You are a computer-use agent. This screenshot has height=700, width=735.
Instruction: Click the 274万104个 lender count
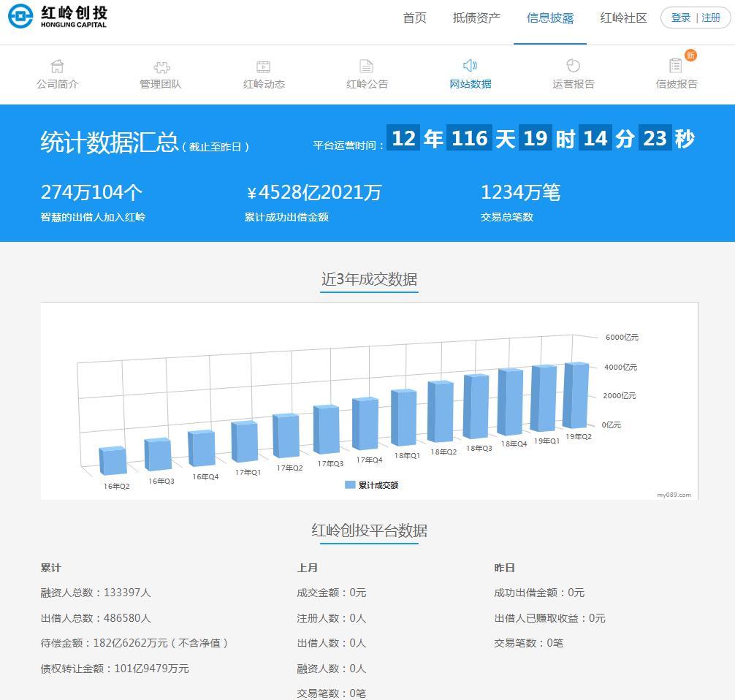click(x=91, y=192)
